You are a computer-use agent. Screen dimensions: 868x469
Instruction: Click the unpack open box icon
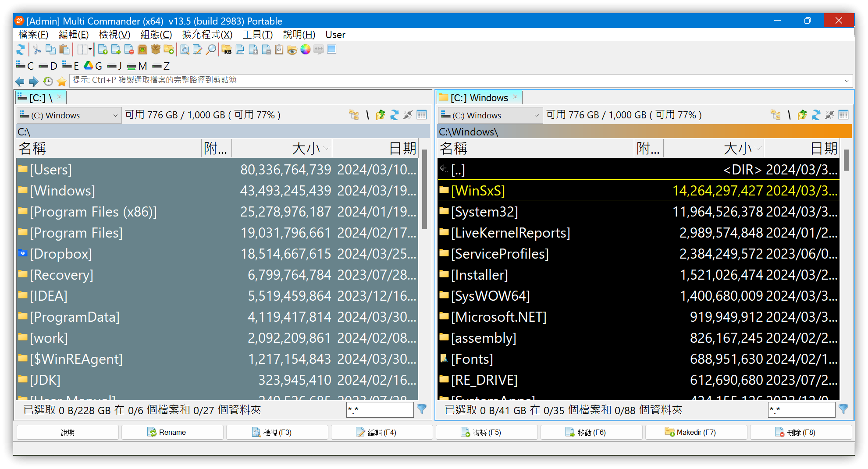[x=155, y=50]
